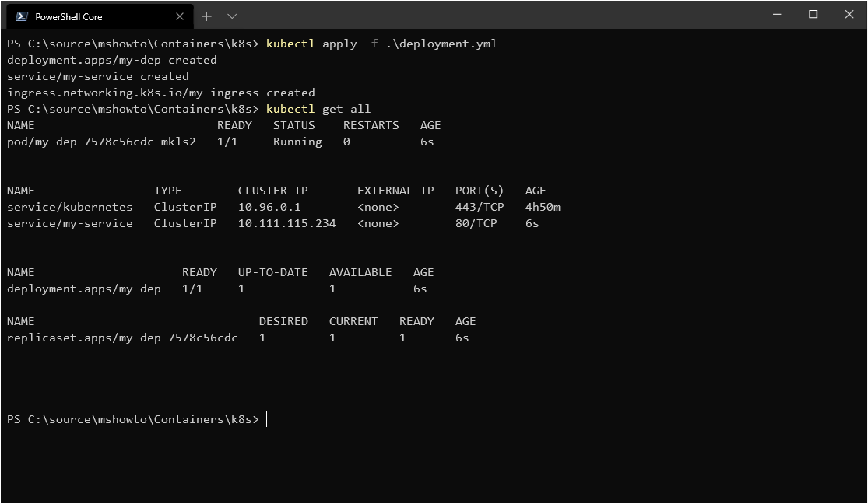
Task: Click the 'deployment.apps/my-dep created' line
Action: pyautogui.click(x=112, y=60)
